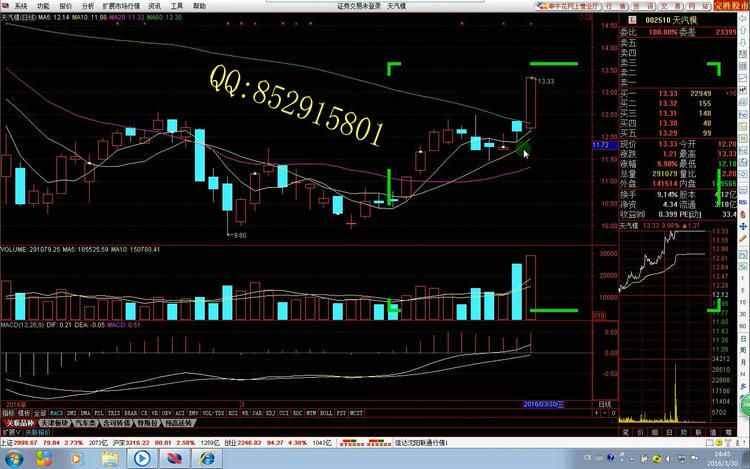This screenshot has width=750, height=469.
Task: Click the 帮助 menu item
Action: coord(199,5)
